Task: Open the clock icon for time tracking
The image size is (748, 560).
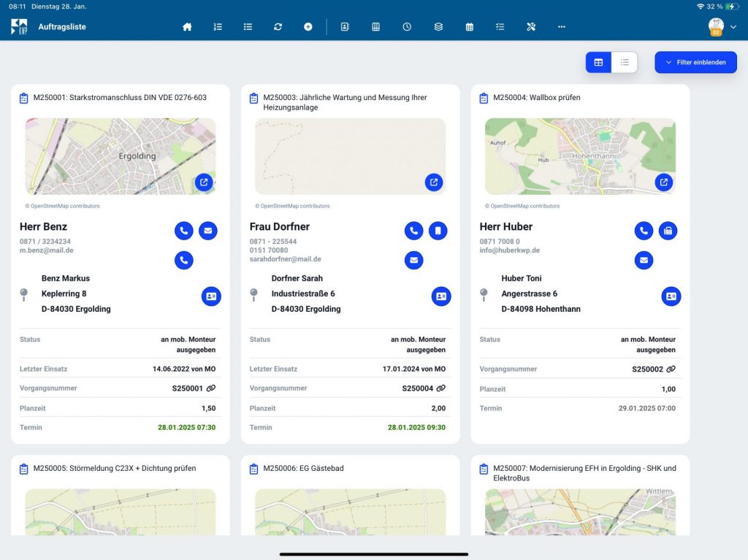Action: 407,27
